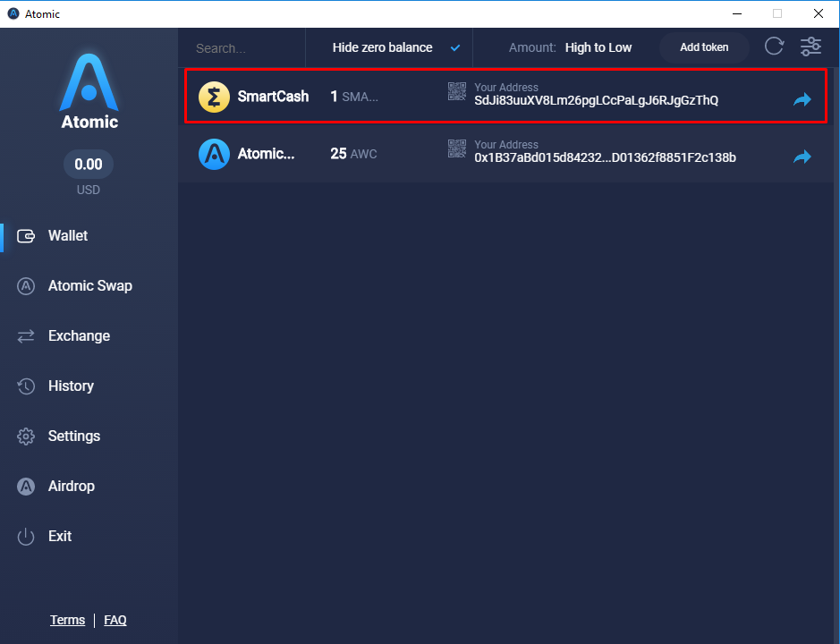Viewport: 840px width, 644px height.
Task: Open the filter sliders settings icon
Action: 810,47
